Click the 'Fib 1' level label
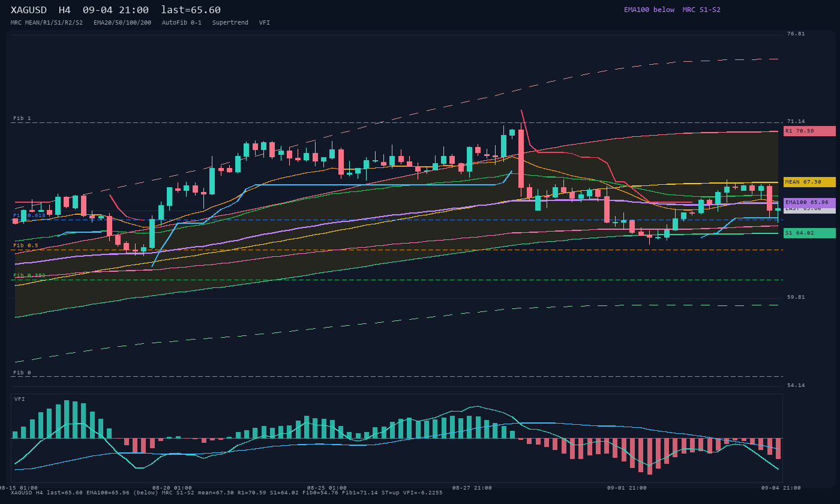 [x=22, y=118]
